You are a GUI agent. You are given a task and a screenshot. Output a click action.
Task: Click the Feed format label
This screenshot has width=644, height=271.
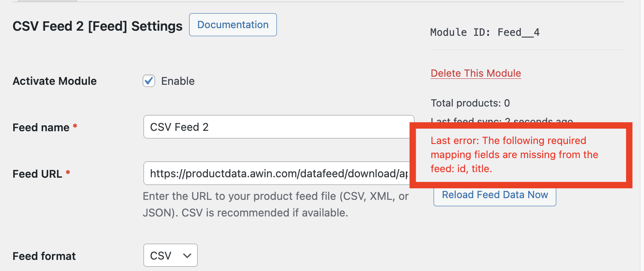pos(44,256)
